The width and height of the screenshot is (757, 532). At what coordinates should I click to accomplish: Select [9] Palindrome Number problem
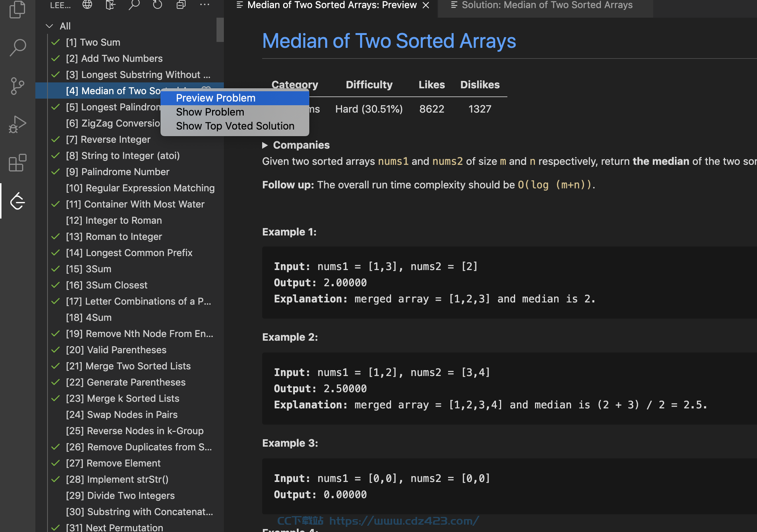tap(130, 172)
